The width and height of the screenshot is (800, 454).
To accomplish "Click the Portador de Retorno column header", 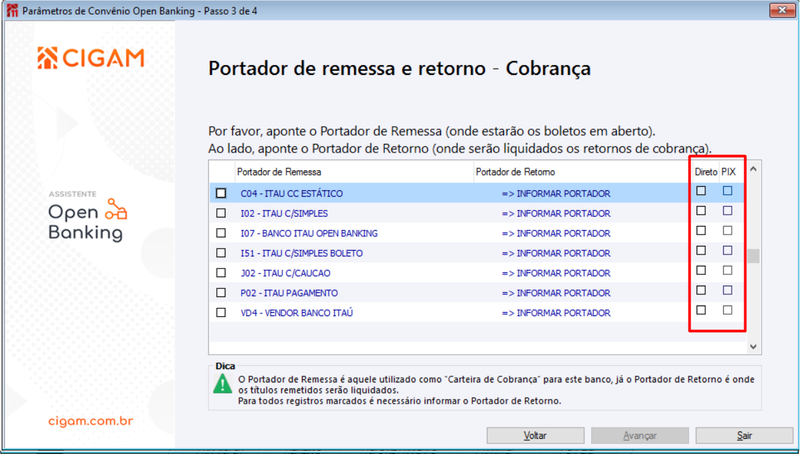I will 581,172.
